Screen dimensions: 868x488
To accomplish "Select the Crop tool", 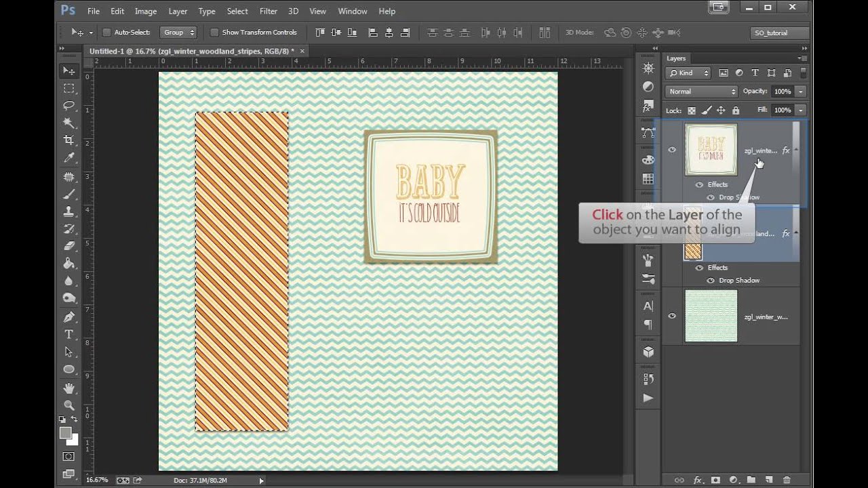I will coord(68,140).
